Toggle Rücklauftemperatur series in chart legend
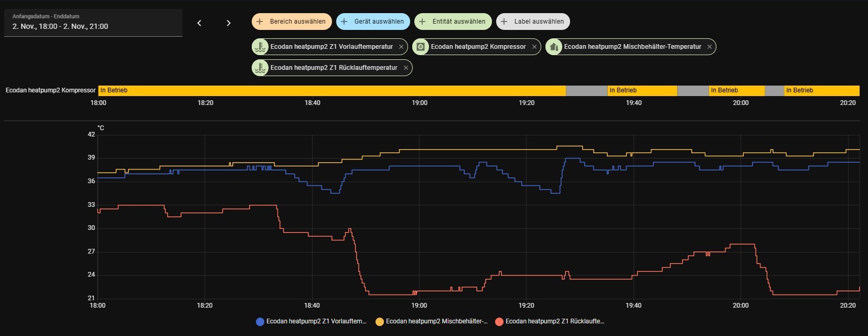This screenshot has width=868, height=336. click(554, 321)
